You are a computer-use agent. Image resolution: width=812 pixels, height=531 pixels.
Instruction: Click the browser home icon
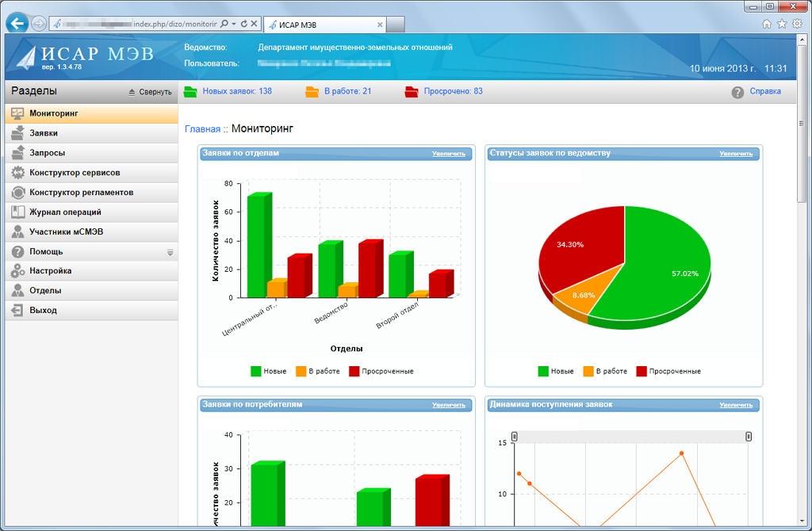click(767, 24)
